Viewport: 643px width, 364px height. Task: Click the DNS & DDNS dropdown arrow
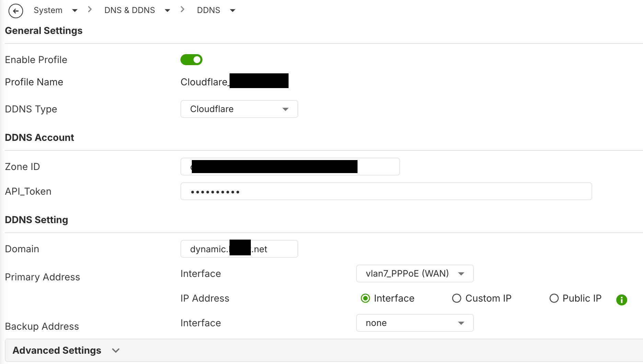click(x=167, y=11)
